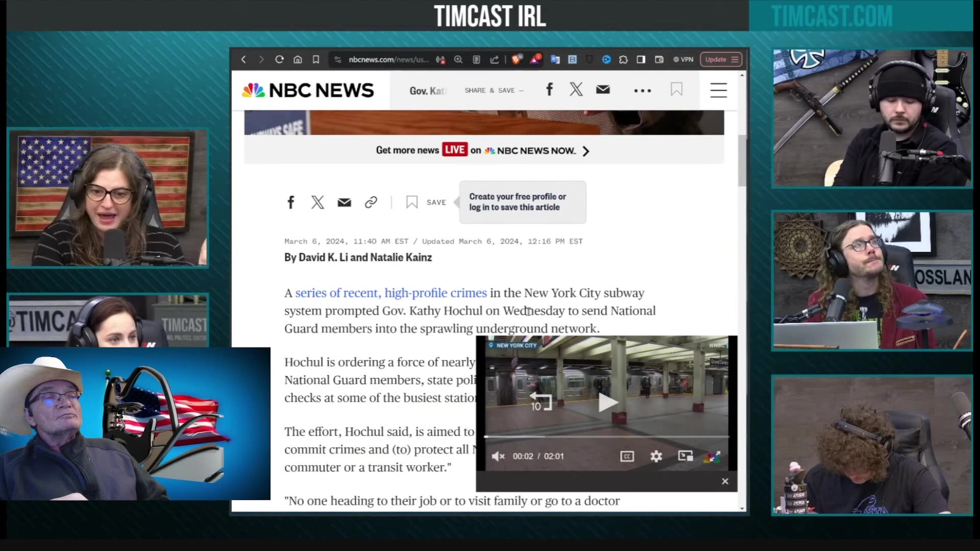
Task: Play the New York City subway video
Action: click(x=607, y=403)
